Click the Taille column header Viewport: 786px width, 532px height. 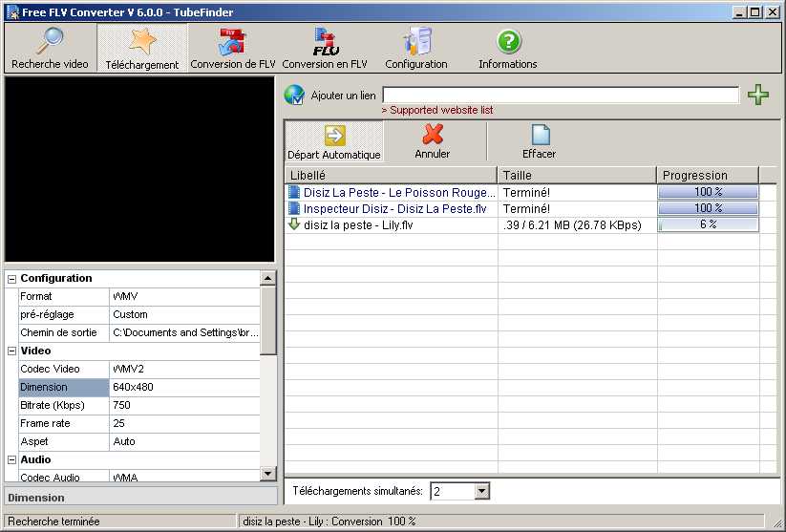[577, 175]
